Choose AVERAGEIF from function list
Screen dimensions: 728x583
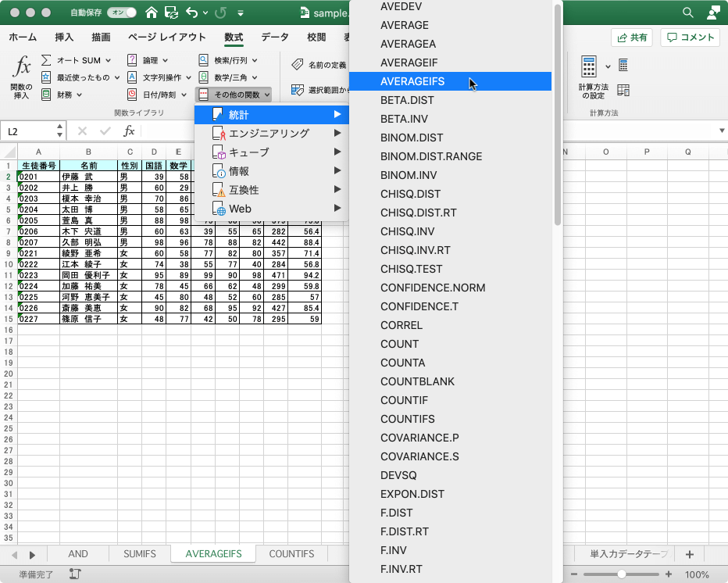[x=450, y=63]
